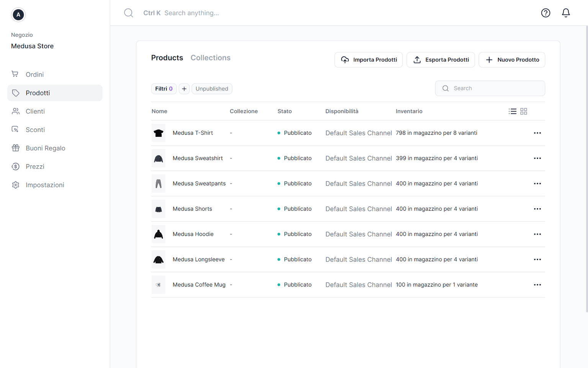The height and width of the screenshot is (368, 588).
Task: Click the Ordini cart icon
Action: pyautogui.click(x=15, y=74)
